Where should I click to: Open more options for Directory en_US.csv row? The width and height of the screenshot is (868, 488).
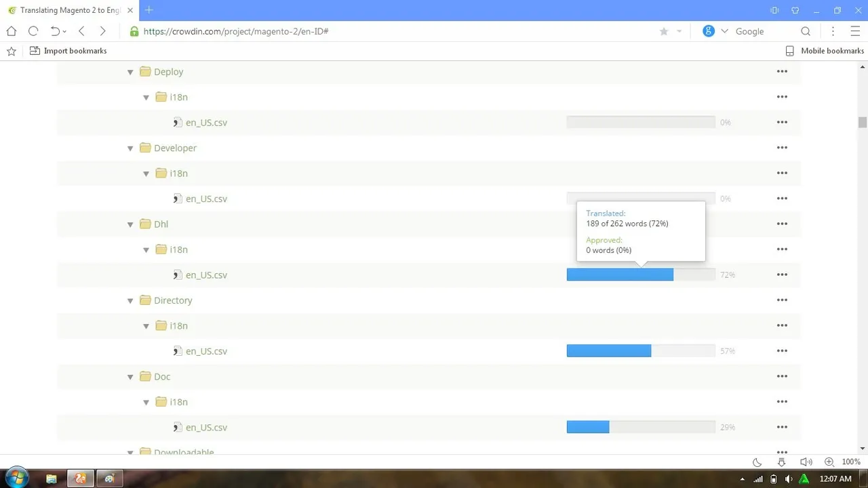782,351
